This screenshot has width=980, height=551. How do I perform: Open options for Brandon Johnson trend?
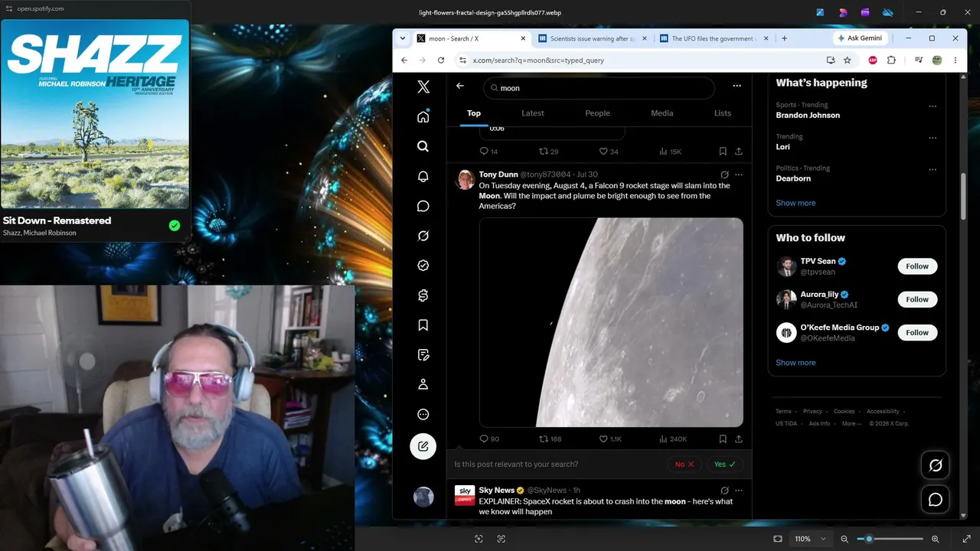tap(933, 106)
